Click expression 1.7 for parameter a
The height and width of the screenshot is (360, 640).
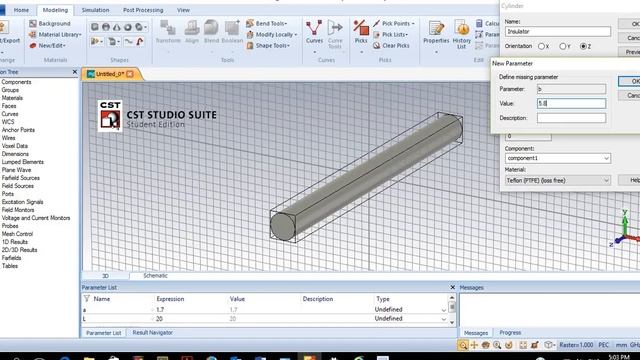(x=160, y=310)
